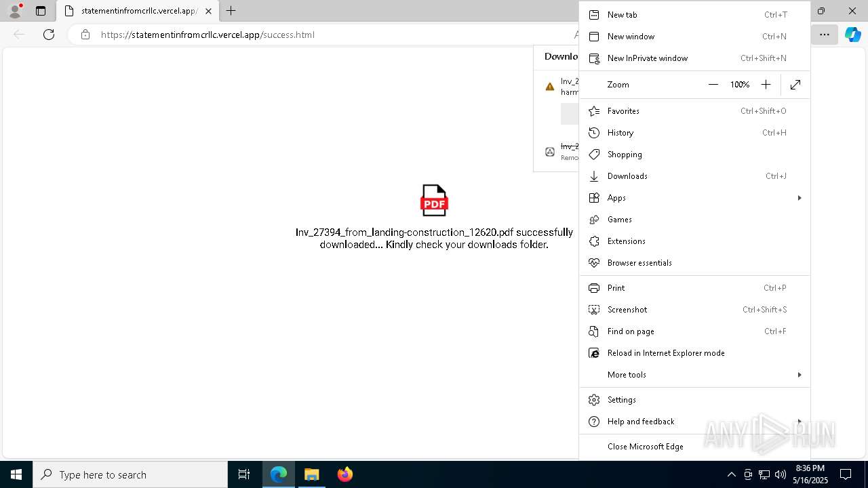This screenshot has height=488, width=868.
Task: Open the tab actions menu icon
Action: point(41,11)
